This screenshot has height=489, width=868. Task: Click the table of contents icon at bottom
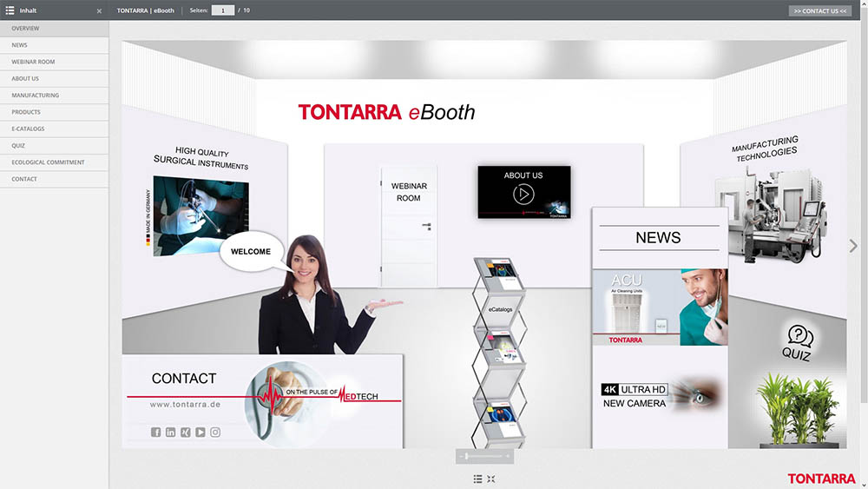[x=478, y=479]
